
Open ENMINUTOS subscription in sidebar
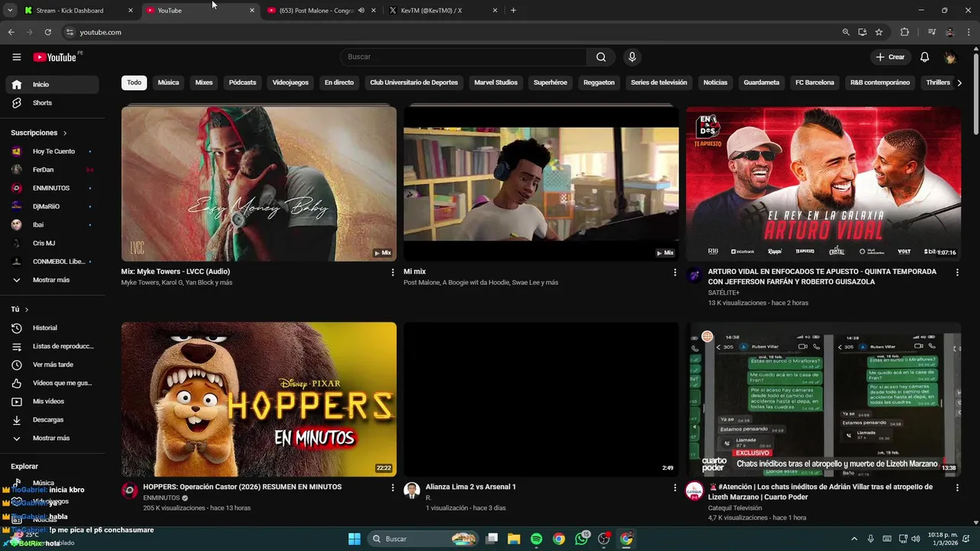pyautogui.click(x=52, y=188)
